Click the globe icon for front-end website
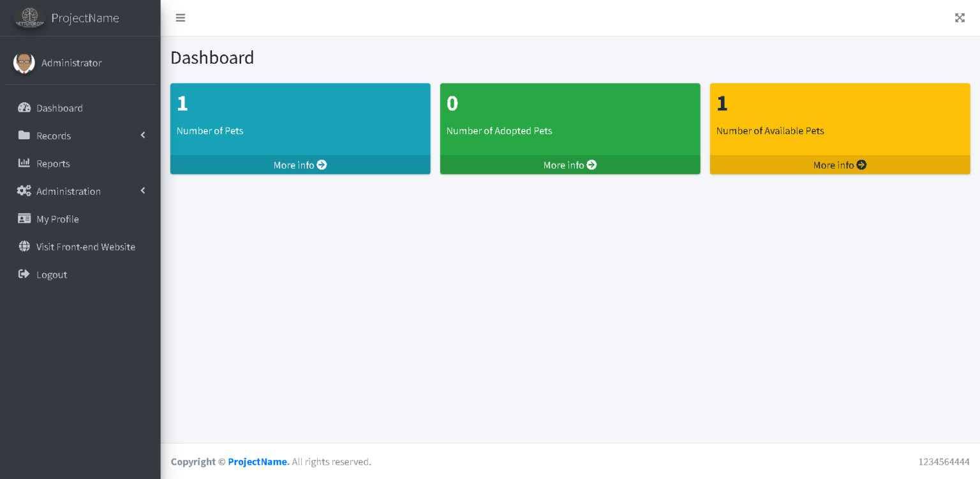This screenshot has height=479, width=980. pos(24,247)
